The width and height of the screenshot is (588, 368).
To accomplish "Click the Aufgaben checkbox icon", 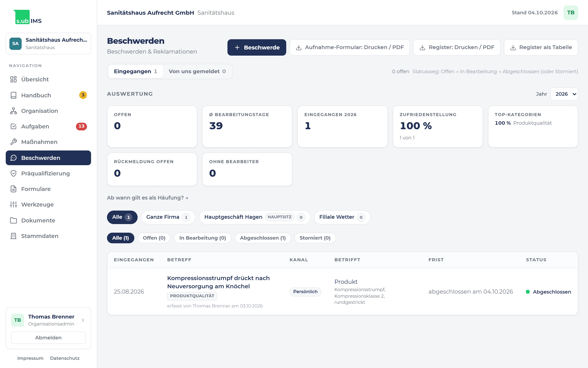I will tap(13, 126).
